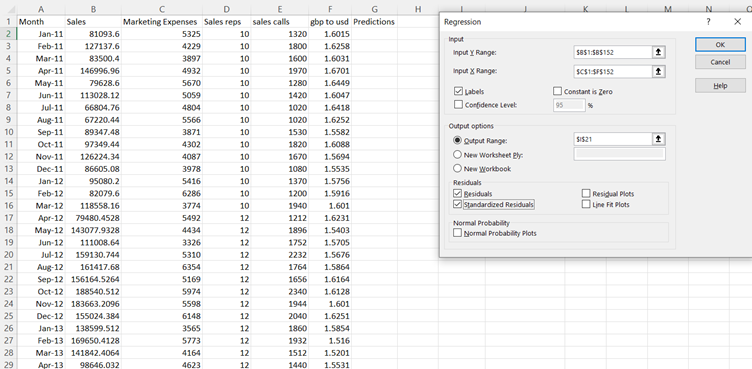Select marketing expense value 6286

click(x=162, y=193)
